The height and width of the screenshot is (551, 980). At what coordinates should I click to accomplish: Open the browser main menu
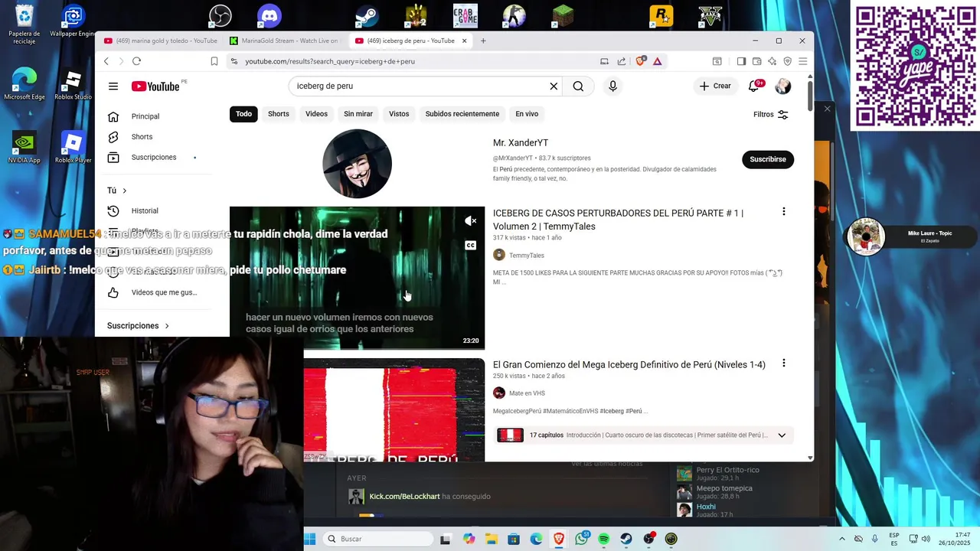tap(802, 61)
